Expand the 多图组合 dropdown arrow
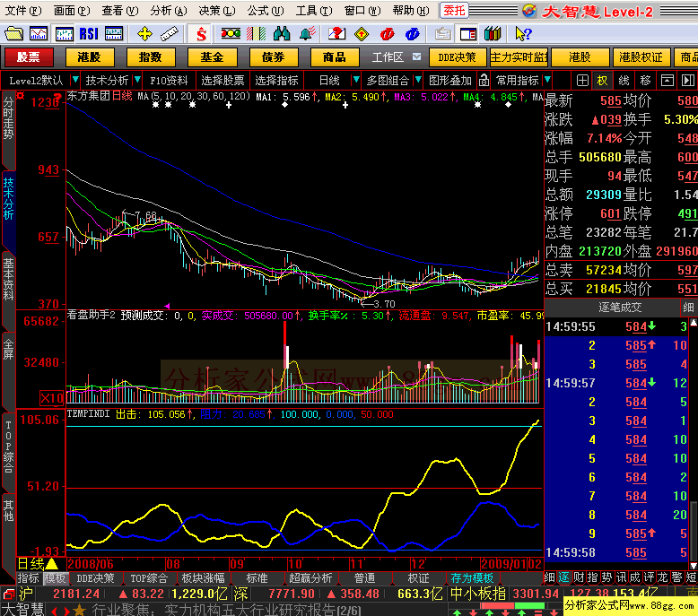Image resolution: width=698 pixels, height=616 pixels. (x=417, y=80)
